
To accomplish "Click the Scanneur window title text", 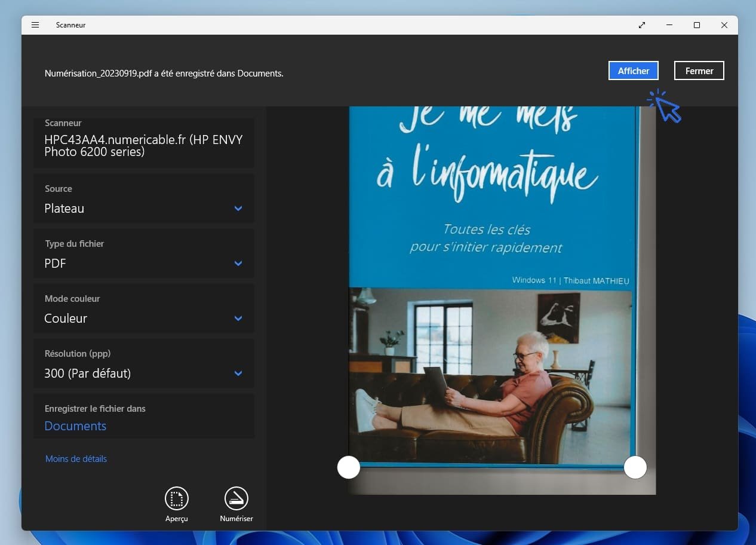I will click(x=71, y=25).
